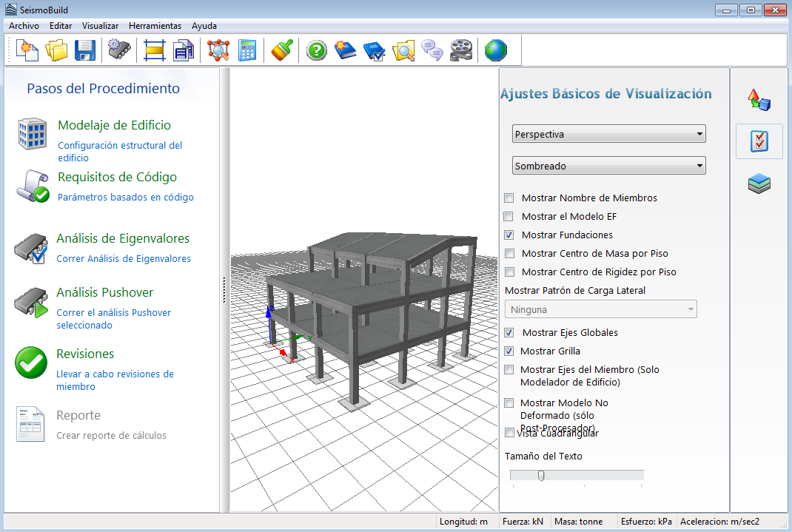
Task: Toggle Mostrar Grilla checkbox
Action: tap(509, 351)
